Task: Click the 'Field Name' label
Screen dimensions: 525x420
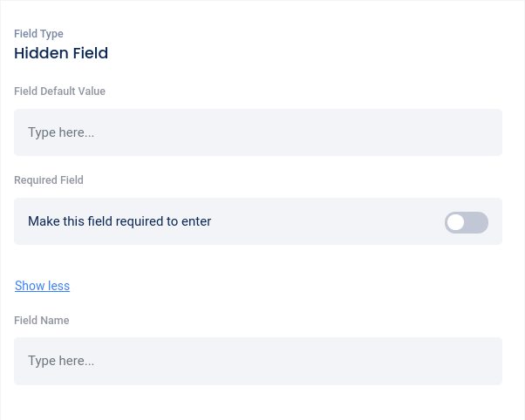Action: pos(42,321)
